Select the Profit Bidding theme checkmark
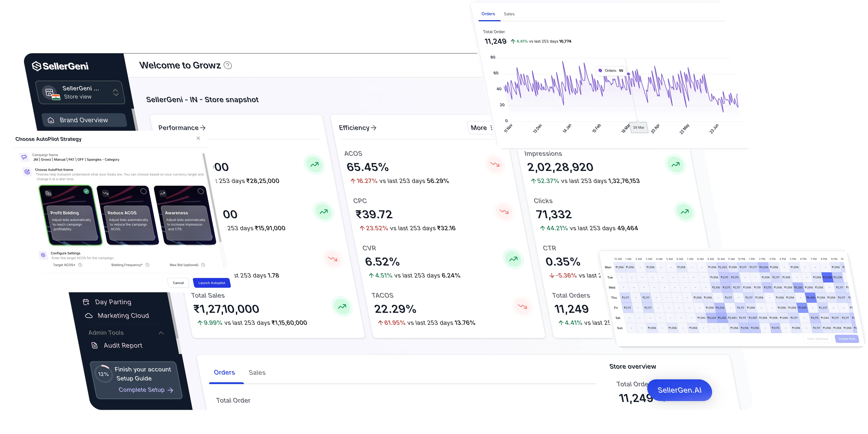 pyautogui.click(x=86, y=191)
